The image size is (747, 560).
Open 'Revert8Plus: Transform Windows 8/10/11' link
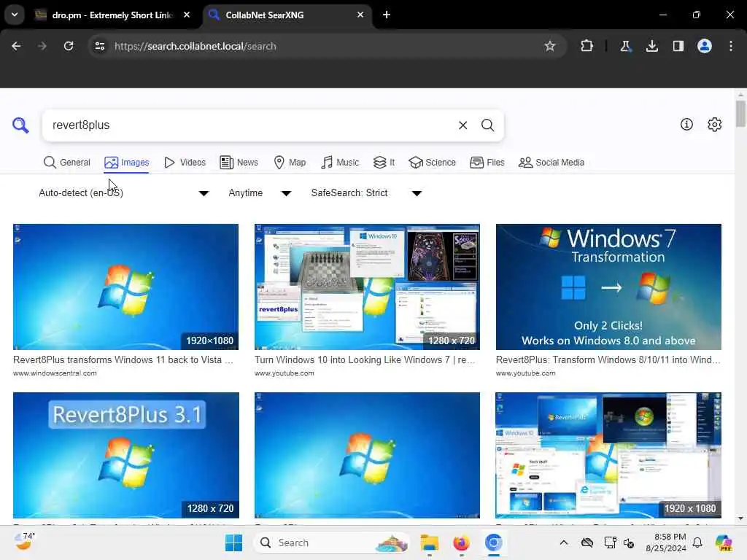[x=608, y=360]
